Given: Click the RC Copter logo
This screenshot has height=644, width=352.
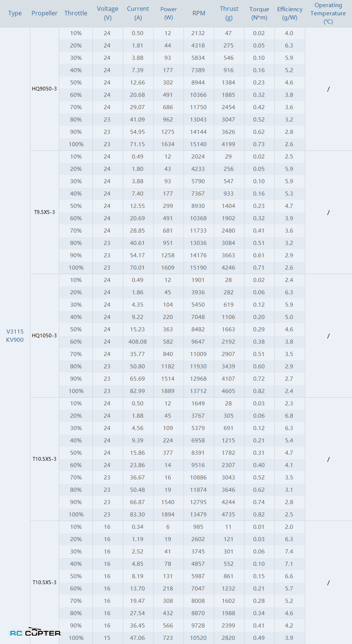Looking at the screenshot, I should (x=35, y=632).
